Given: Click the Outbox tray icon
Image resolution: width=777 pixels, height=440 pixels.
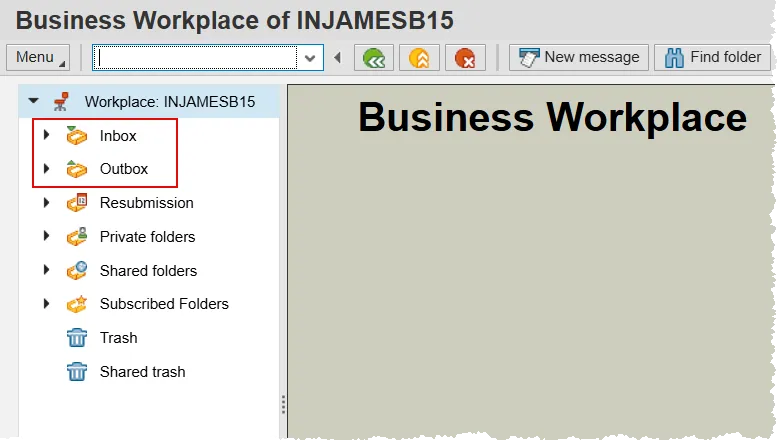Looking at the screenshot, I should click(x=77, y=169).
